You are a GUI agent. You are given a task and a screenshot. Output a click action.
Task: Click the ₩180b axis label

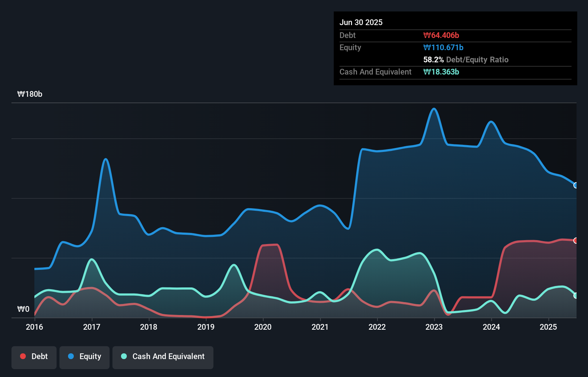pos(30,94)
